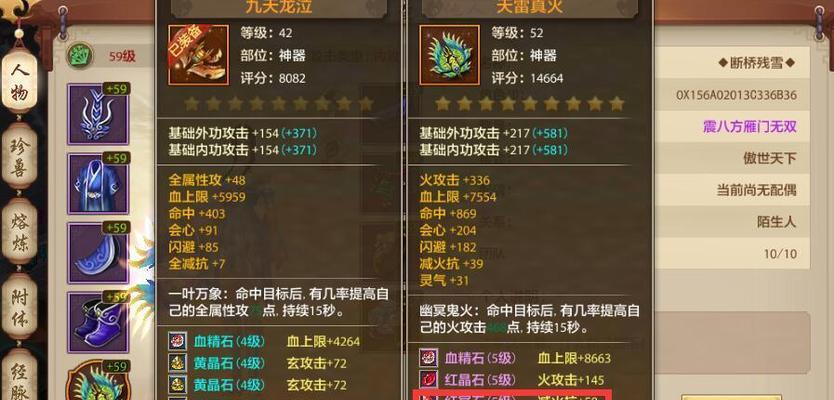Image resolution: width=834 pixels, height=400 pixels.
Task: Click the blue shoulder guard equipment slot
Action: [x=98, y=253]
